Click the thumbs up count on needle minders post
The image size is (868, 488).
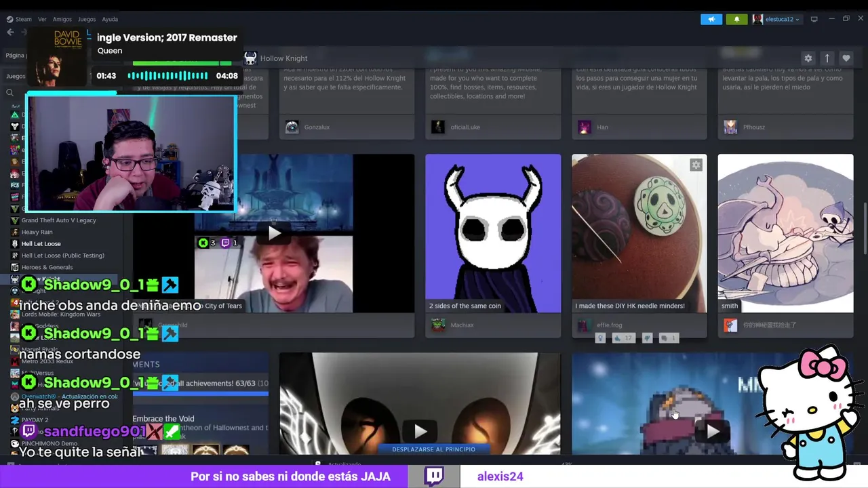click(x=623, y=338)
